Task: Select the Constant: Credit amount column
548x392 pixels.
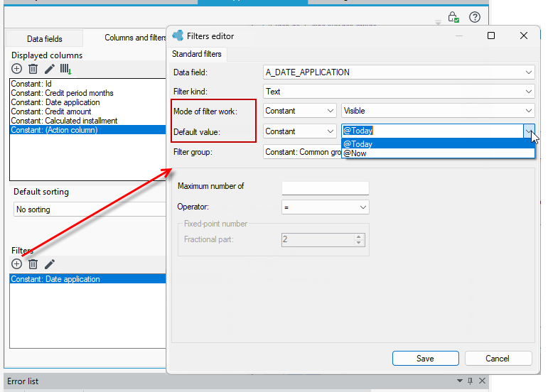Action: tap(87, 111)
